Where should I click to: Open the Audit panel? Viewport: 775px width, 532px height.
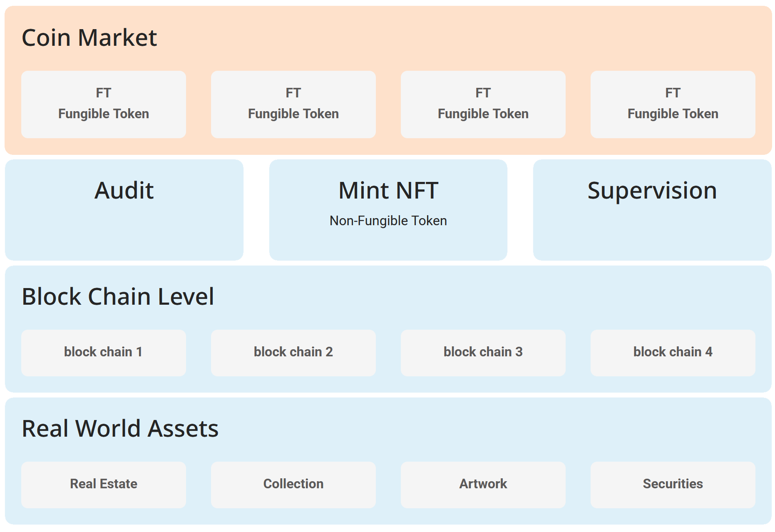click(124, 209)
